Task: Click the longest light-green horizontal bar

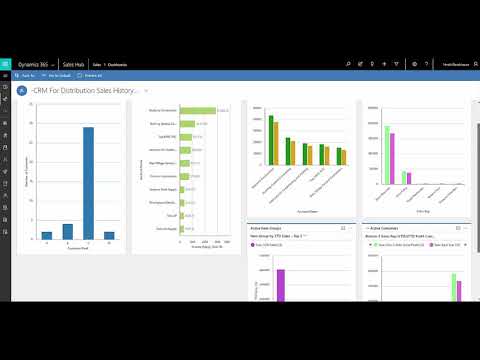Action: click(198, 110)
